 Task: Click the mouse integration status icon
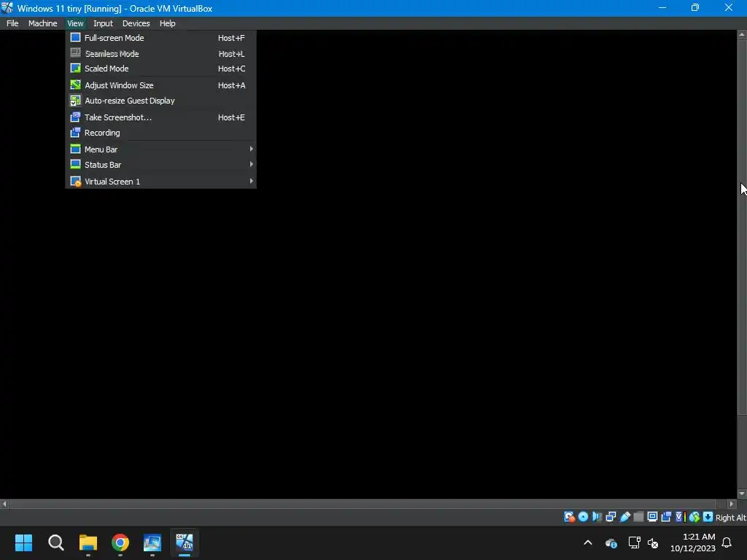(x=694, y=517)
